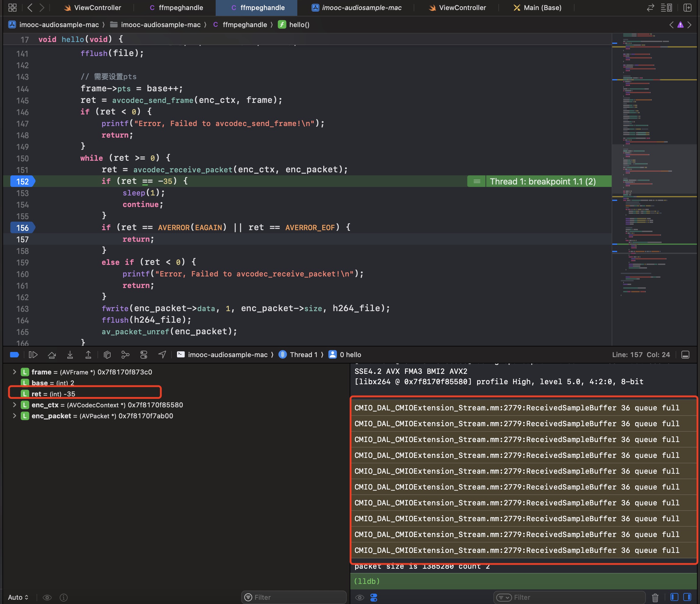Click the sticky hello(void) header line

tap(307, 39)
